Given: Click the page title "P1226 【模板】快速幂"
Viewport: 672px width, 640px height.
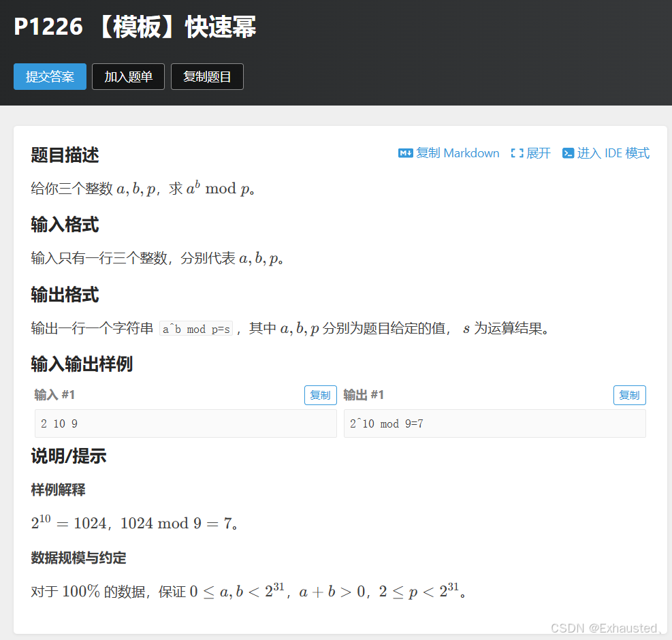Looking at the screenshot, I should click(x=135, y=27).
